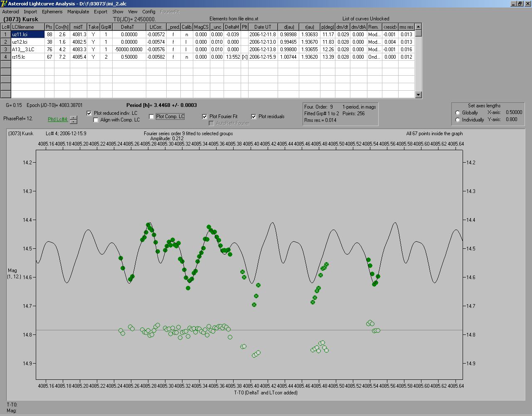Click table scrollbar up arrow
532x416 pixels.
click(x=419, y=27)
